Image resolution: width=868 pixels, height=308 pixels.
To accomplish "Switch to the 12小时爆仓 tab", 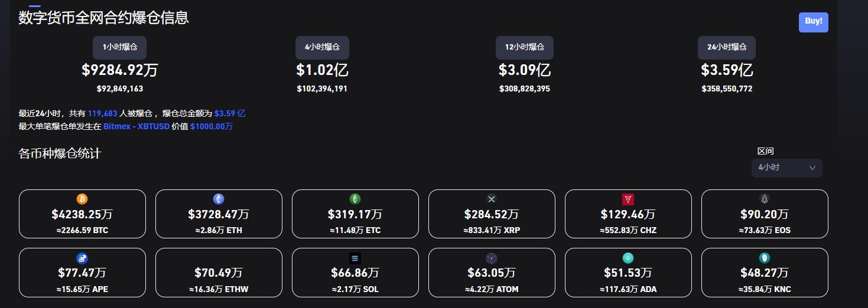I will [x=525, y=47].
